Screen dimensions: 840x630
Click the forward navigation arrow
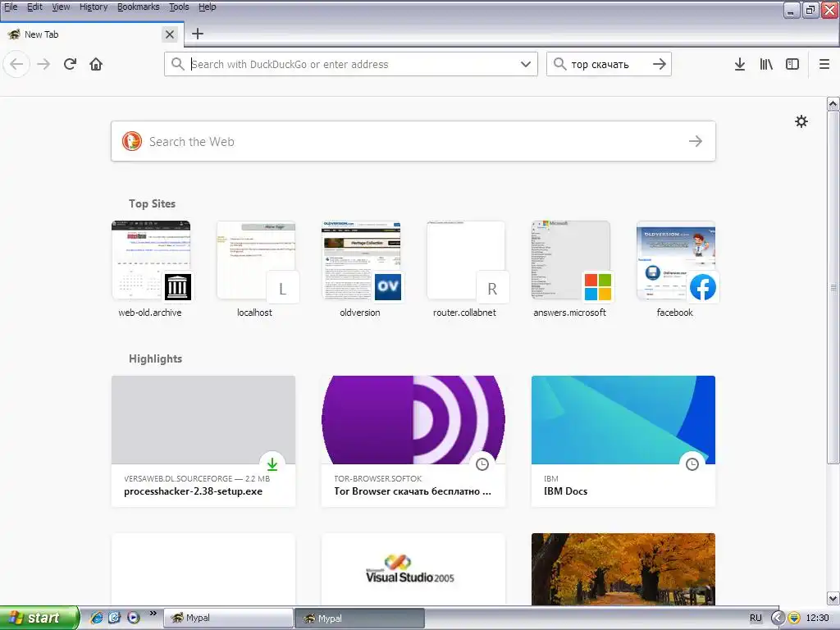[x=43, y=64]
